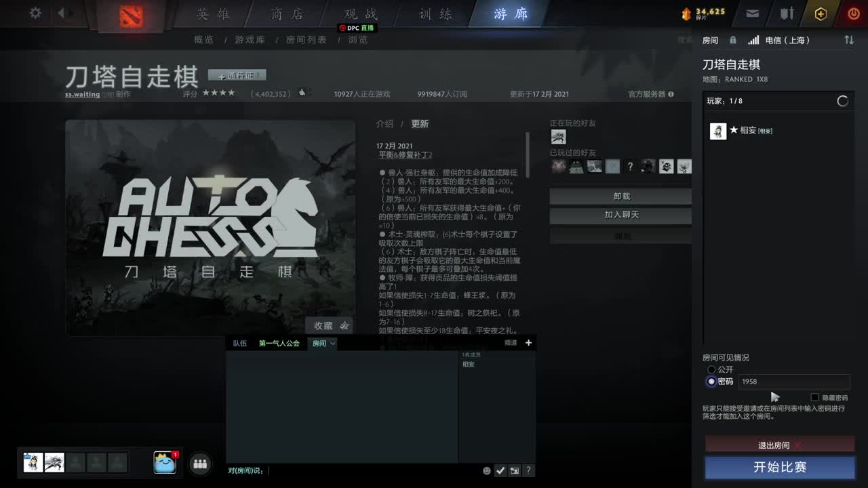
Task: Click the question mark avatar in 已玩过的好友
Action: 630,166
